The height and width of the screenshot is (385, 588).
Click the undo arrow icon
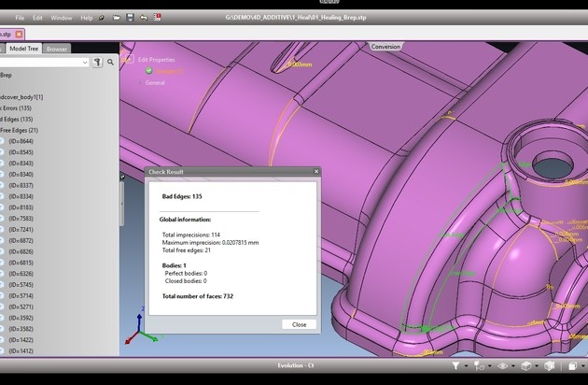(142, 18)
